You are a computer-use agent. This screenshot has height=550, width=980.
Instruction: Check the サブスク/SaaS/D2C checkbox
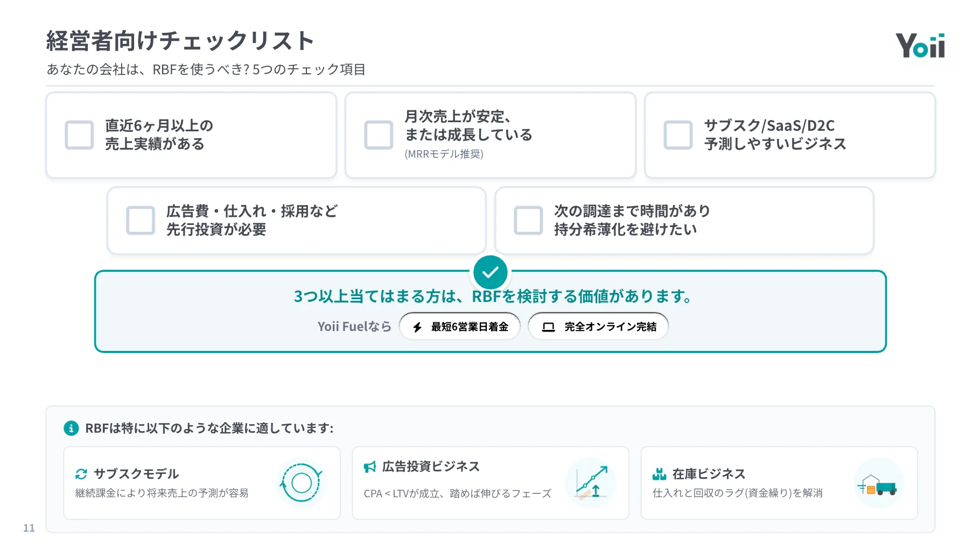[x=678, y=135]
